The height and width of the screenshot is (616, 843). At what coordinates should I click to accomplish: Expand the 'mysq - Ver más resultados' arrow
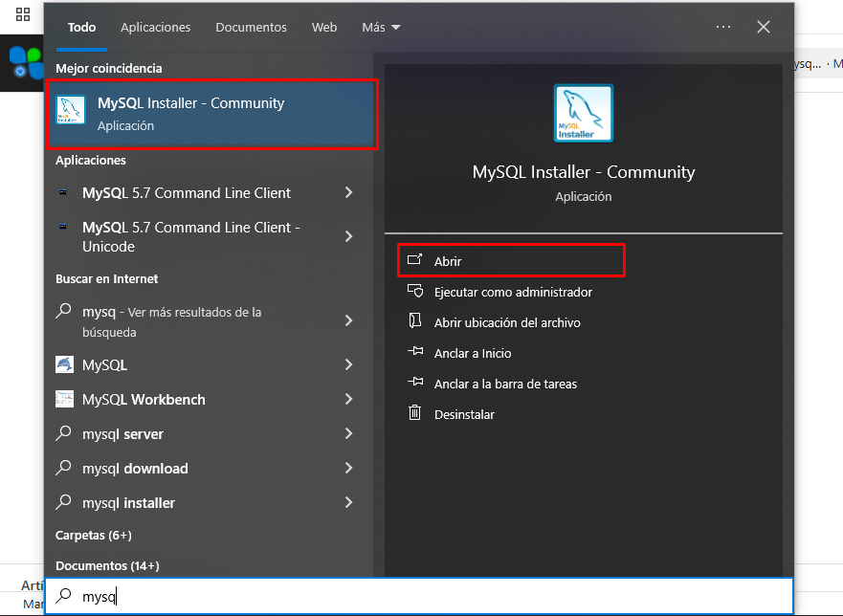[349, 320]
